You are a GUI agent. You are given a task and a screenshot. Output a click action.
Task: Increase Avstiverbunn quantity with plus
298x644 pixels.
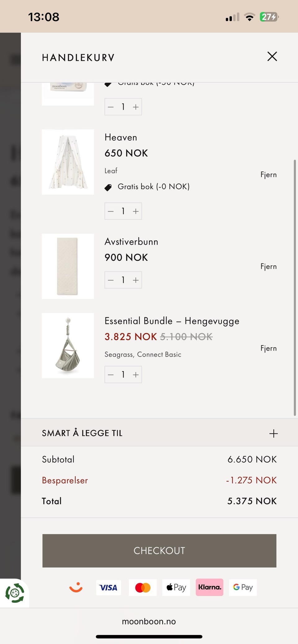[136, 280]
